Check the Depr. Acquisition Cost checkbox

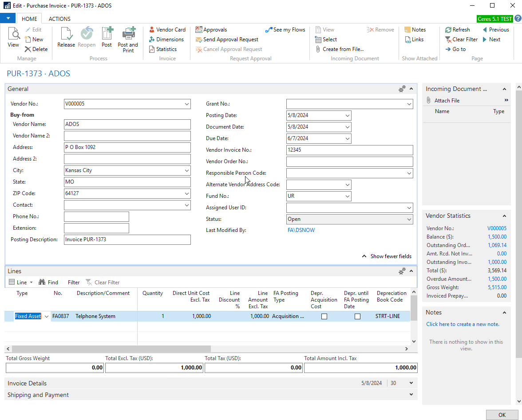pyautogui.click(x=324, y=317)
